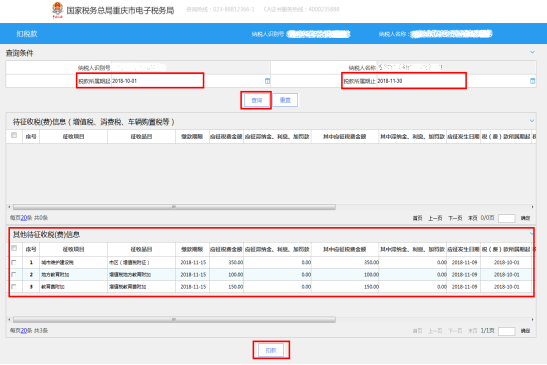Click 下一页 in upper table pagination
The height and width of the screenshot is (365, 547).
[x=455, y=218]
